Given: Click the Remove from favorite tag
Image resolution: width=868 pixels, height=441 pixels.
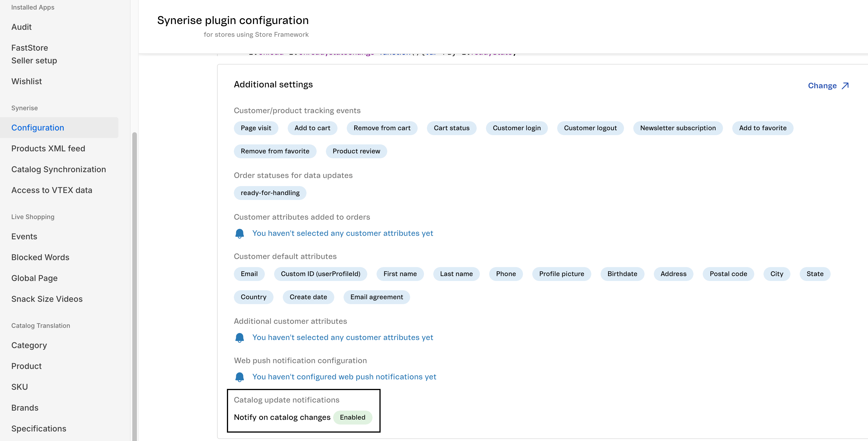Looking at the screenshot, I should pyautogui.click(x=275, y=151).
